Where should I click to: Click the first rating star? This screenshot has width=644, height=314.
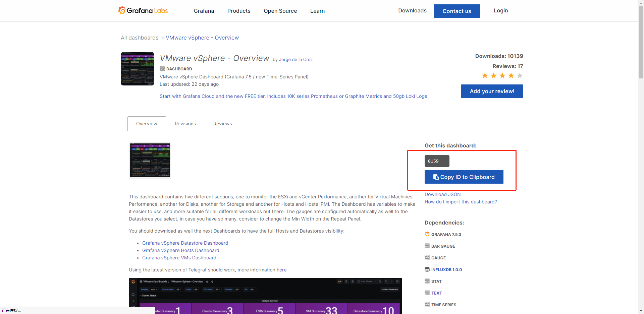(485, 75)
